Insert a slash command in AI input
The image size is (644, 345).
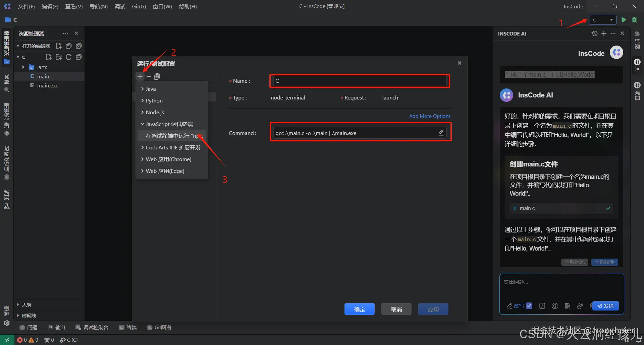pos(542,306)
